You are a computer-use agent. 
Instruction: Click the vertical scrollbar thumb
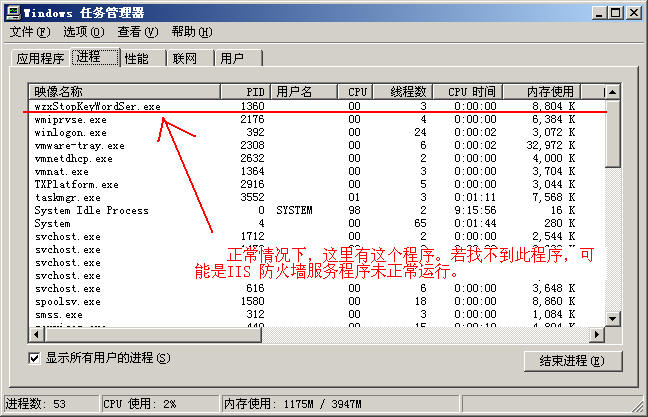click(612, 133)
